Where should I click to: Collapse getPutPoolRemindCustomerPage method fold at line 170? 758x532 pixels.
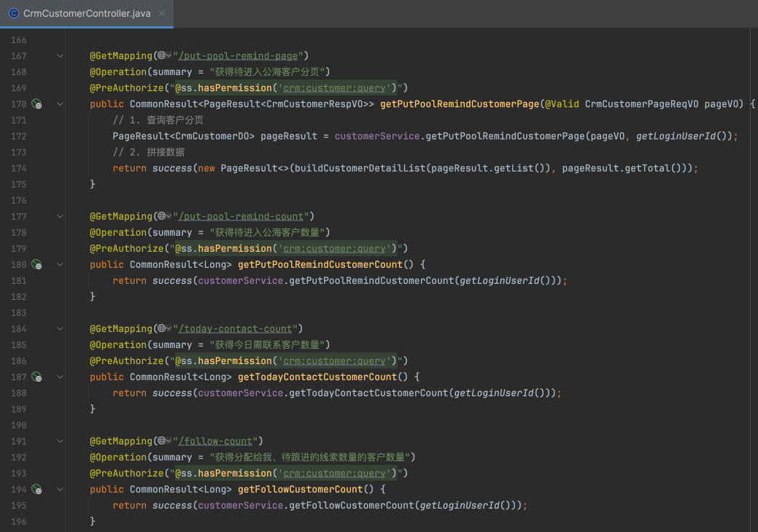click(x=61, y=104)
